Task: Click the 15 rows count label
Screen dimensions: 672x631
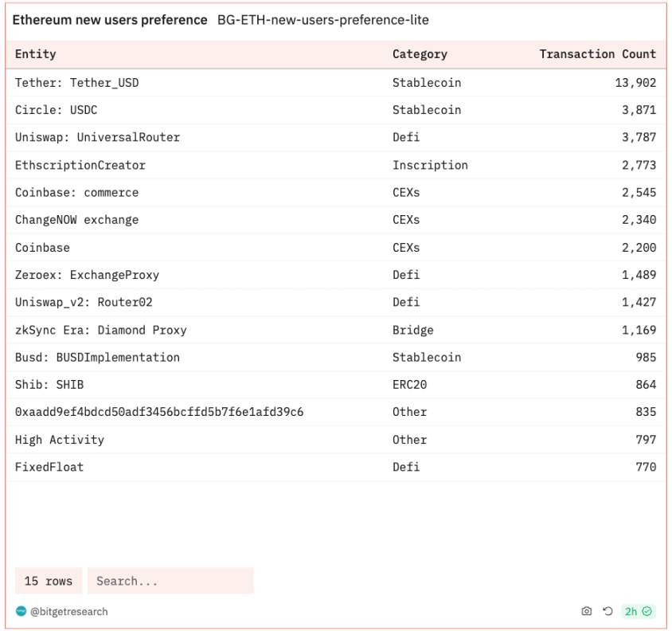Action: pyautogui.click(x=49, y=581)
